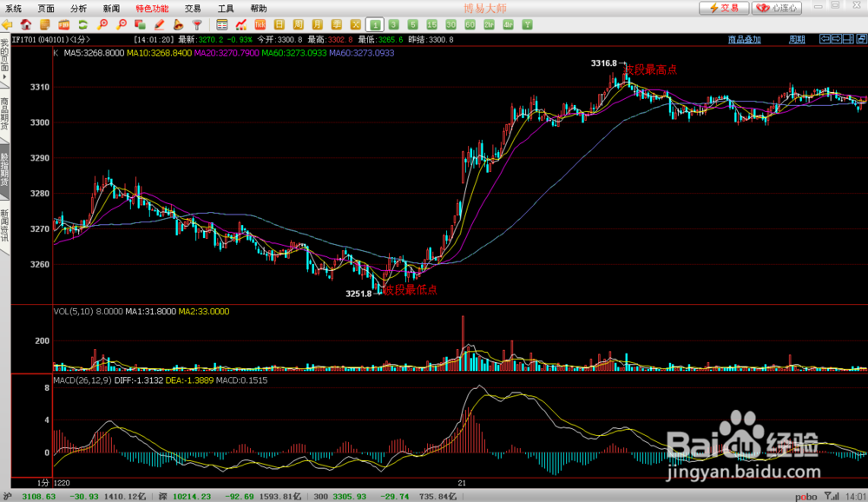This screenshot has width=868, height=502.
Task: Toggle the 1-minute period button
Action: pos(375,24)
